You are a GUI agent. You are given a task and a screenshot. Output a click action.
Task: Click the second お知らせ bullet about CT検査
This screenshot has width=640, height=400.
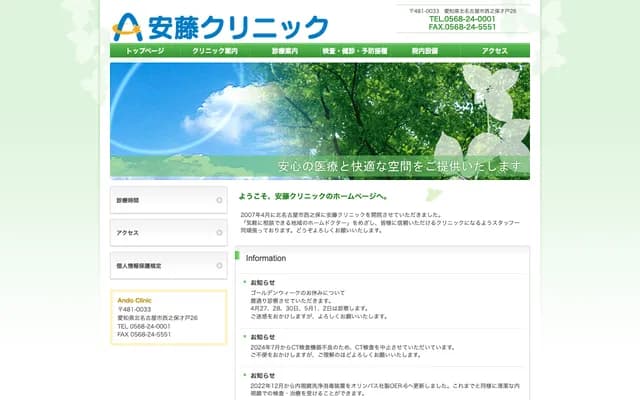pos(263,337)
